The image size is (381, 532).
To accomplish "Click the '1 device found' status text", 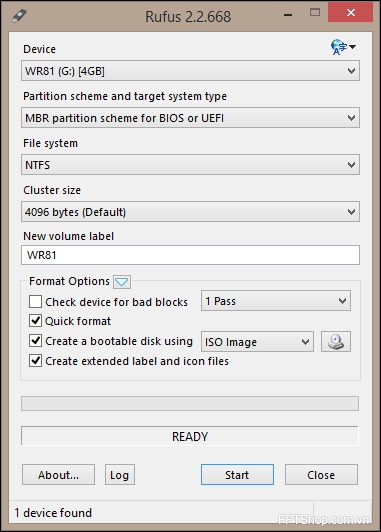I will tap(53, 513).
